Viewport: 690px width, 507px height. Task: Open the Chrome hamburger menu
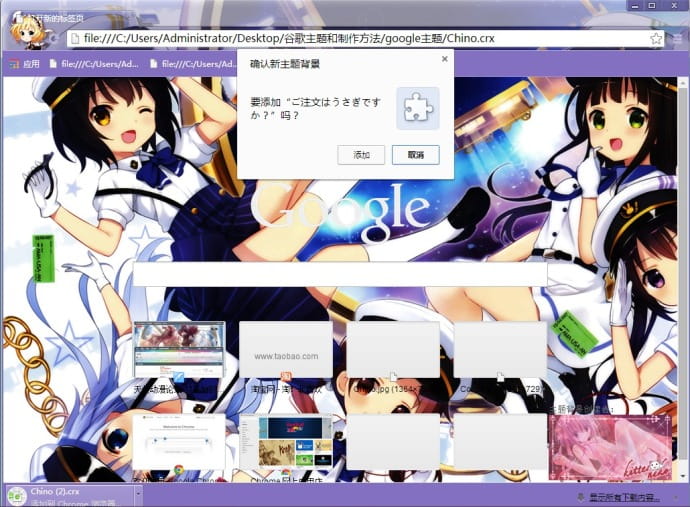coord(678,39)
